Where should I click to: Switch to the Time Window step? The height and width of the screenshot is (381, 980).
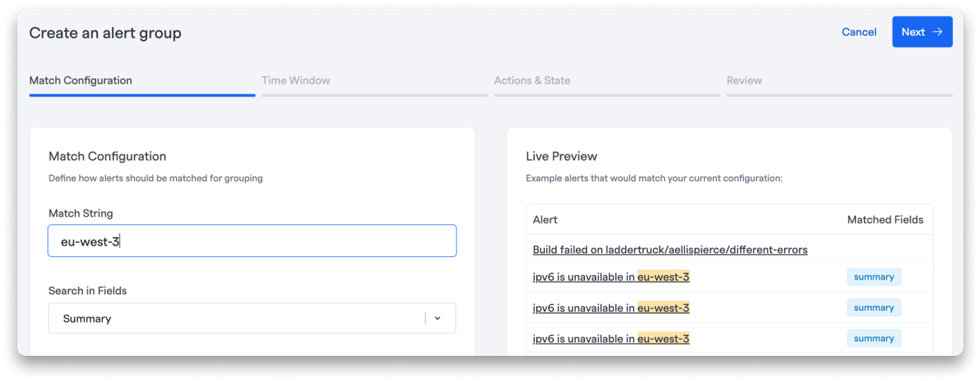coord(296,81)
